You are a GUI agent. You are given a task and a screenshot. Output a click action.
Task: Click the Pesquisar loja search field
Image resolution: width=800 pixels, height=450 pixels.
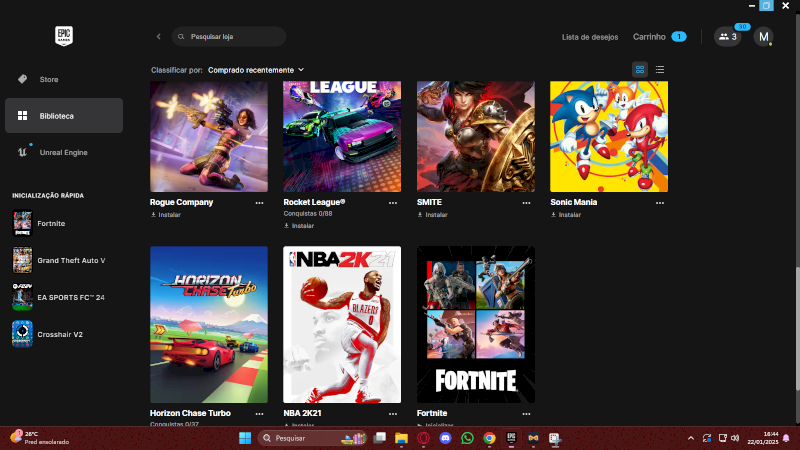(232, 37)
